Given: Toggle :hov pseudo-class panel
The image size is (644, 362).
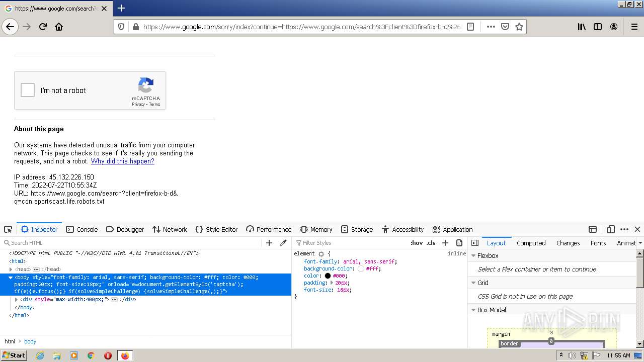Looking at the screenshot, I should pos(417,243).
